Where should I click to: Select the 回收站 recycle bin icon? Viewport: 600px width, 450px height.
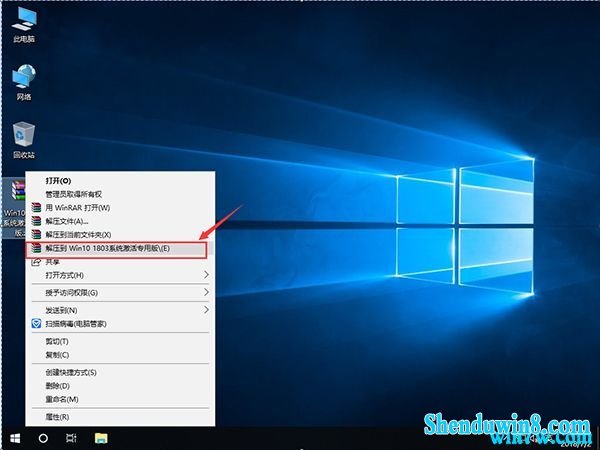pyautogui.click(x=24, y=140)
